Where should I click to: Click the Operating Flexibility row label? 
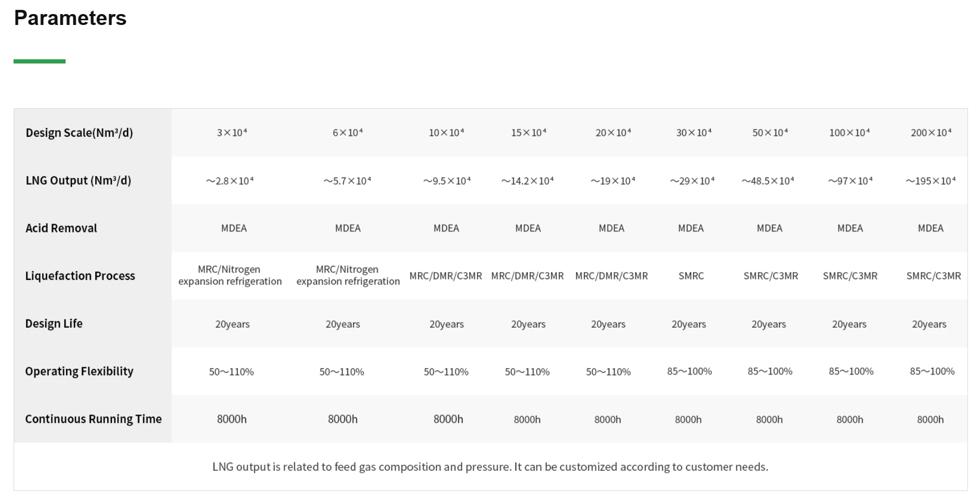tap(79, 371)
